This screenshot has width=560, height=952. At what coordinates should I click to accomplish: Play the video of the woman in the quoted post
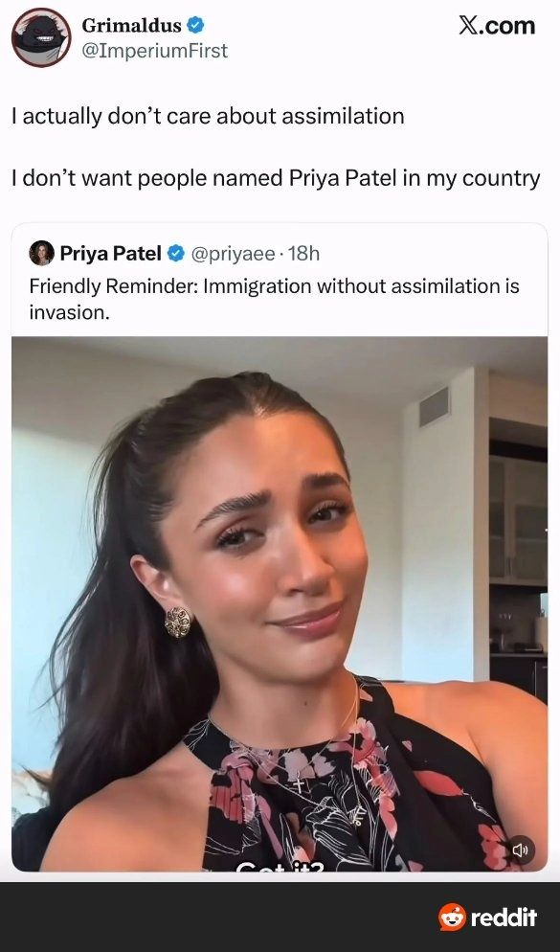(x=280, y=603)
